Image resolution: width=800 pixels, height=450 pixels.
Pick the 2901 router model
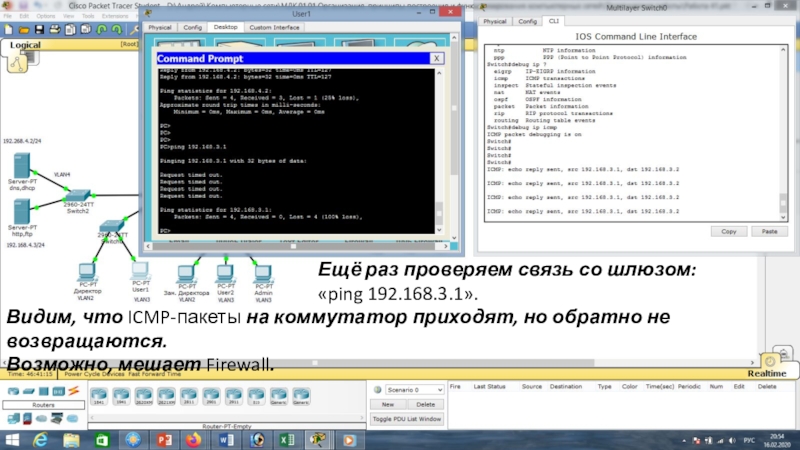211,396
